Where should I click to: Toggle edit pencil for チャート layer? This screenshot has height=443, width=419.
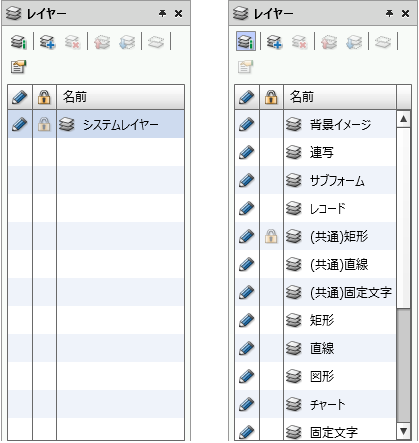click(247, 404)
